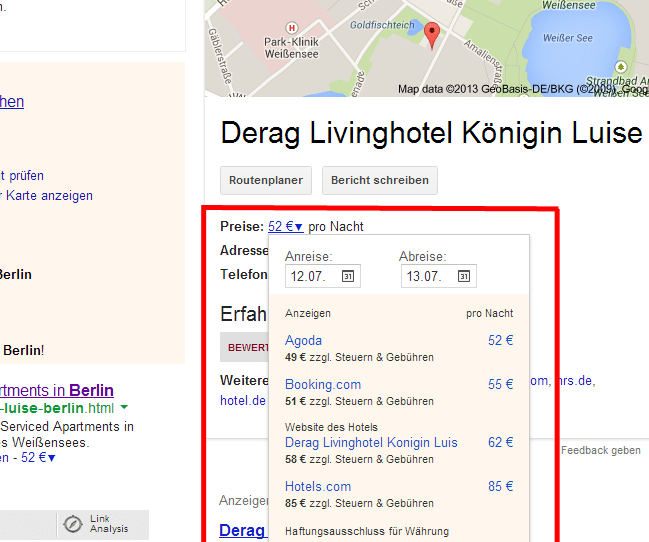This screenshot has height=542, width=649.
Task: Click the Feedback geben link
Action: coord(601,450)
